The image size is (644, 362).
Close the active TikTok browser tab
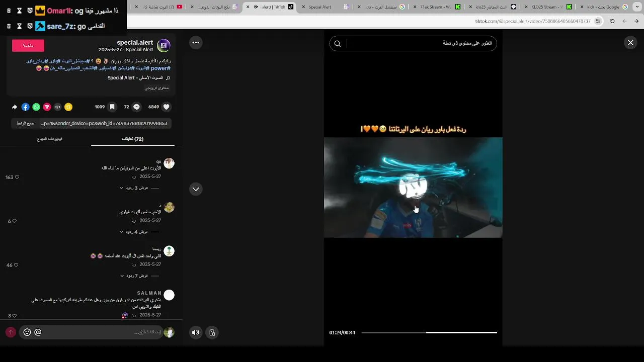click(248, 7)
